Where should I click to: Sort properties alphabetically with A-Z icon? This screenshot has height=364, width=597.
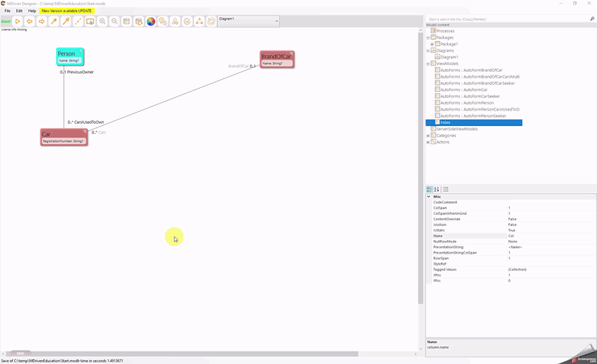coord(437,189)
